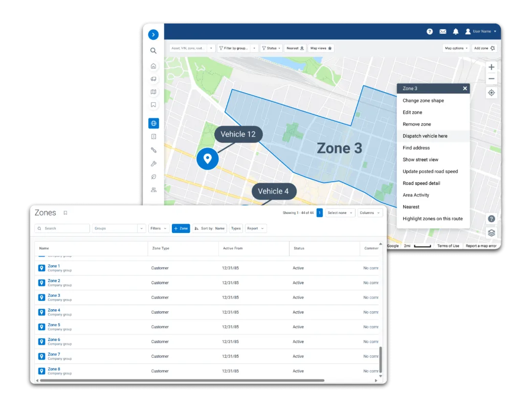Choose Road speed detail
Screen dimensions: 532x407
pyautogui.click(x=433, y=183)
